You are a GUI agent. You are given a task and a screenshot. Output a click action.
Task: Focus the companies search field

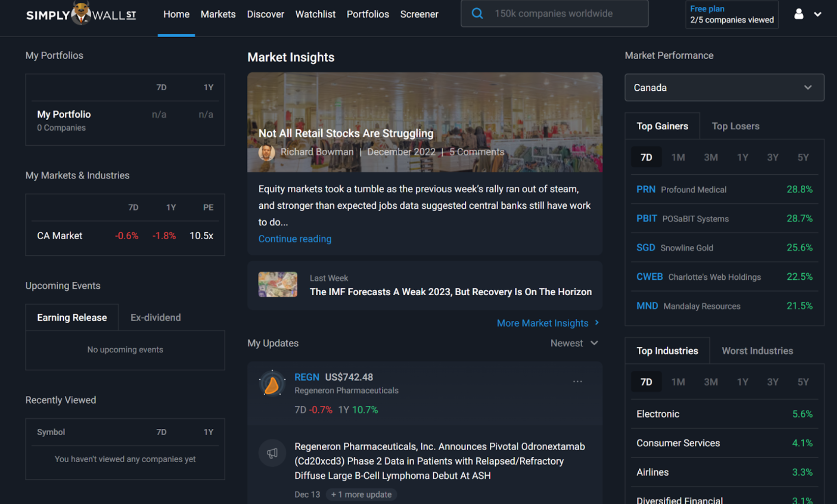click(x=554, y=14)
